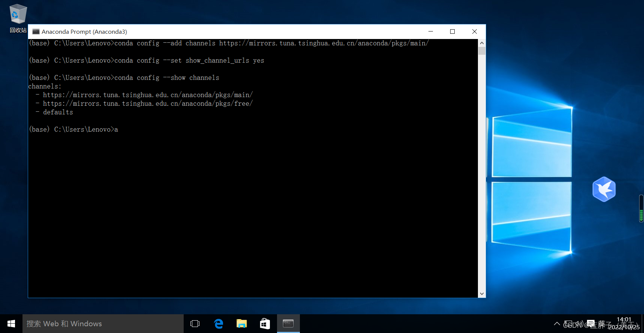Image resolution: width=644 pixels, height=333 pixels.
Task: Click the 'conda config --add channels' command line
Action: (x=229, y=43)
